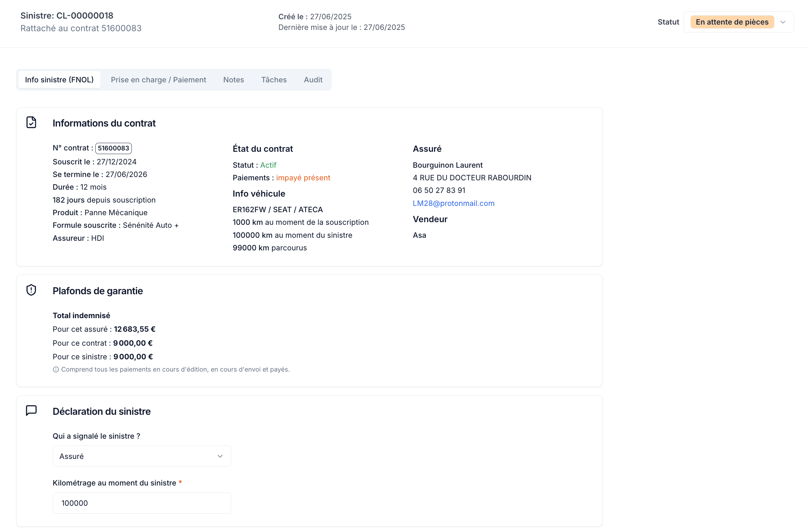809x532 pixels.
Task: Click the shield icon beside Plafonds de garantie
Action: pos(31,290)
